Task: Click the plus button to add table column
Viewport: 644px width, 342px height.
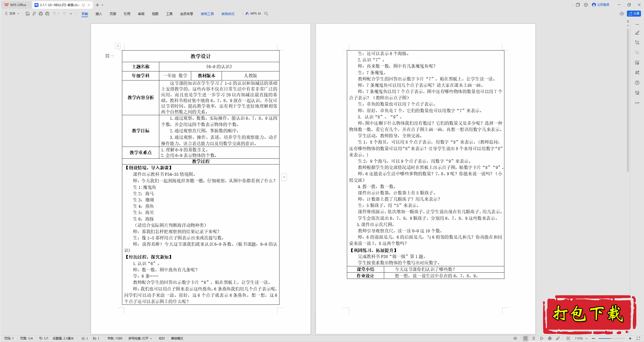Action: (284, 177)
